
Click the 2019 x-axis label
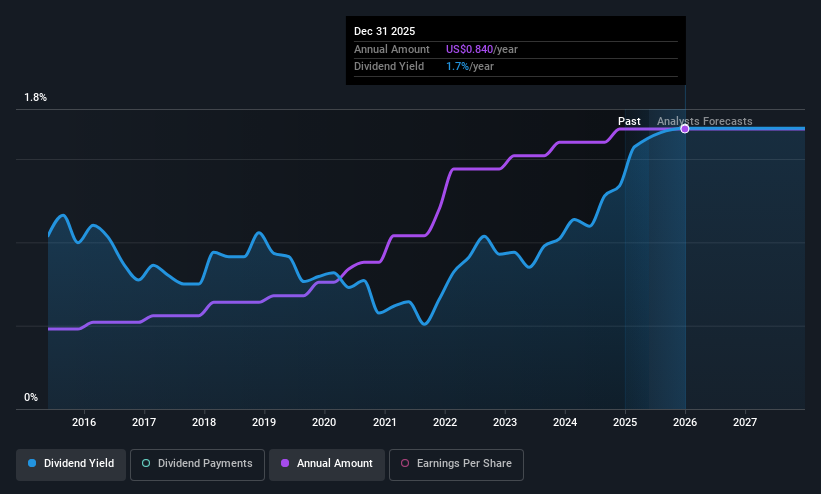click(x=264, y=422)
